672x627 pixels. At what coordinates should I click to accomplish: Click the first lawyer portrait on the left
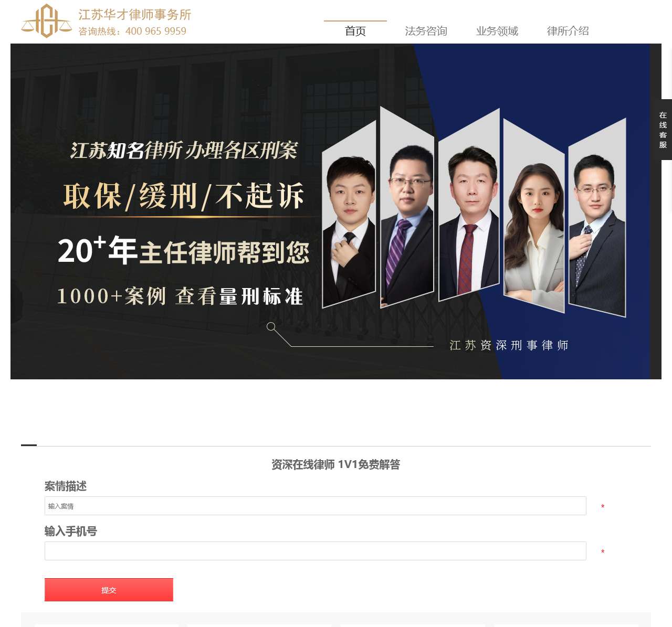click(x=349, y=215)
